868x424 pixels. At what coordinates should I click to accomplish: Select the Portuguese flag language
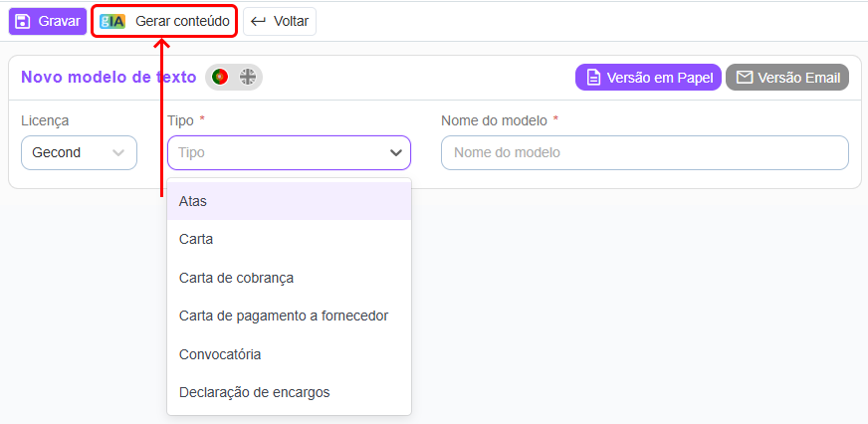220,77
